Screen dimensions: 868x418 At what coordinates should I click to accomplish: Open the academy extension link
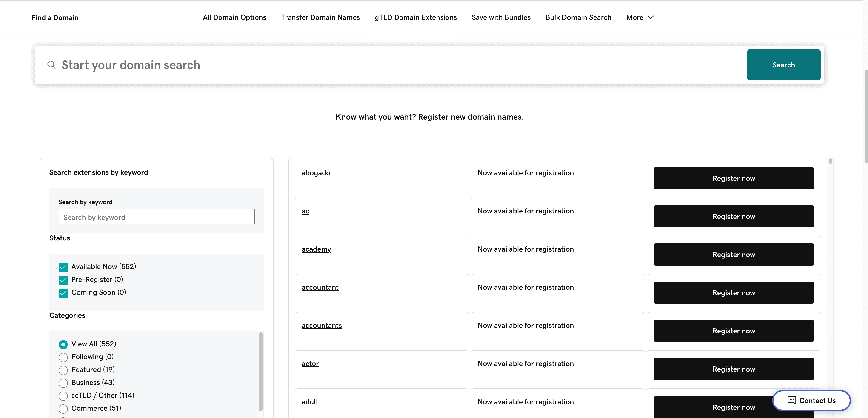[316, 249]
